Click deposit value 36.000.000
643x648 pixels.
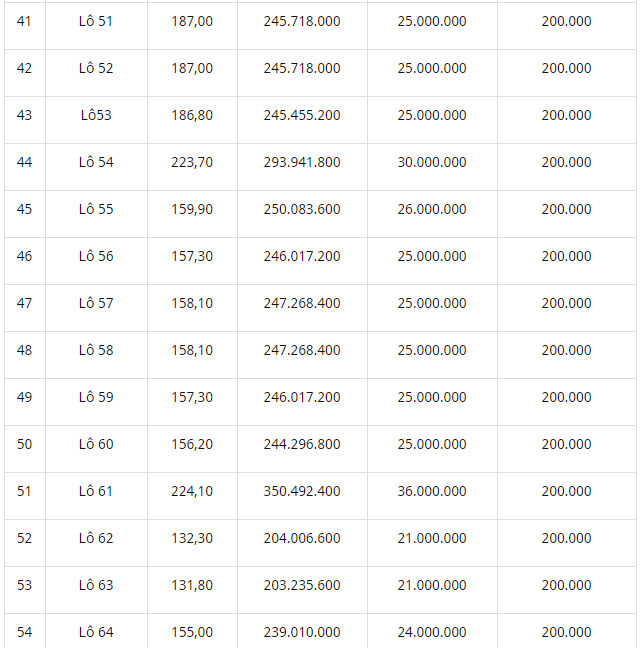pos(431,491)
